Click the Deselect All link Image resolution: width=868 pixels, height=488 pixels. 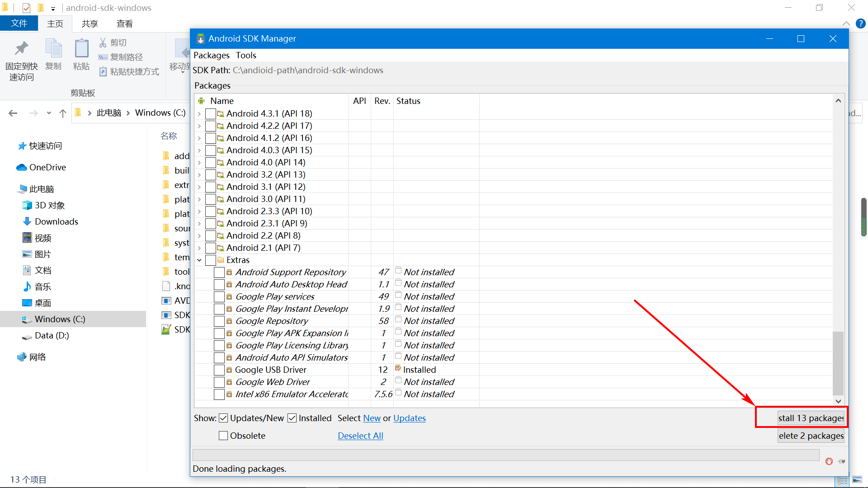click(360, 436)
